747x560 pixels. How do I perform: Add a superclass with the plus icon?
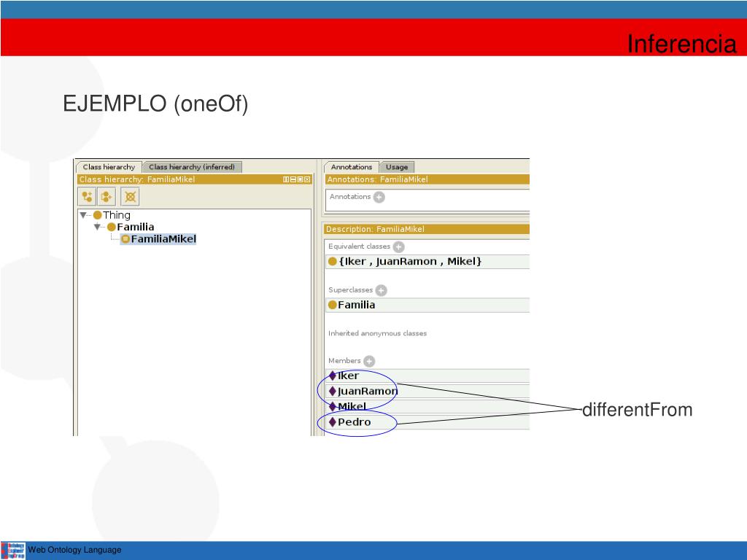(x=381, y=290)
